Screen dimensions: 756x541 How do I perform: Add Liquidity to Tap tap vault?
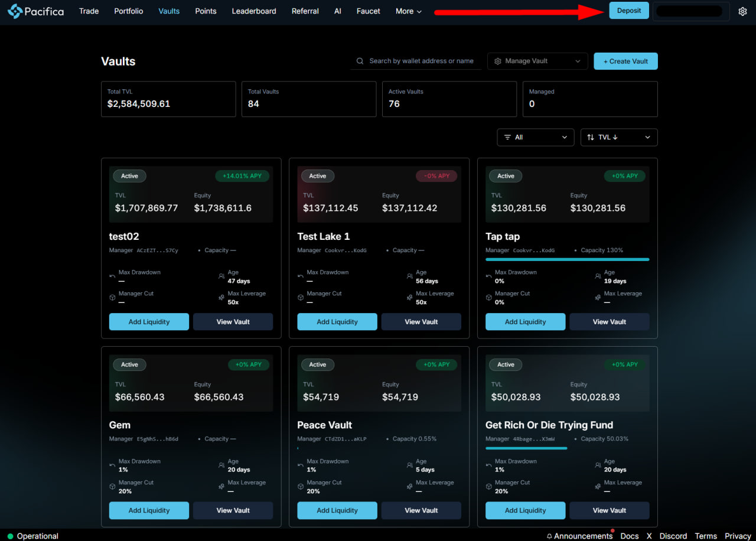525,322
